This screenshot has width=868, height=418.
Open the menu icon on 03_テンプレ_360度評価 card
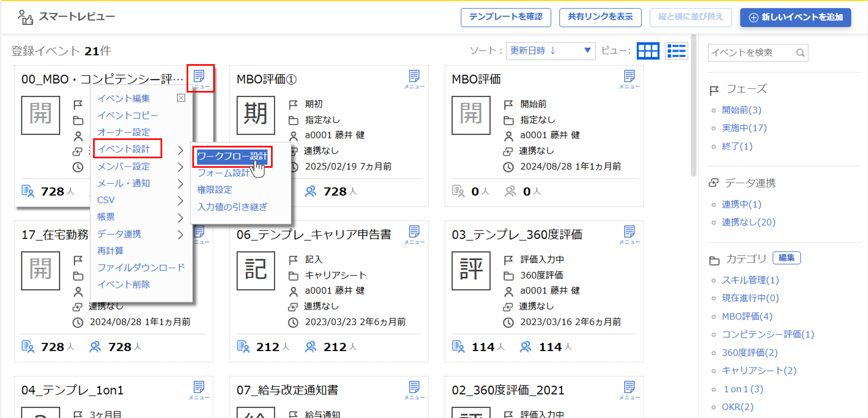(629, 233)
